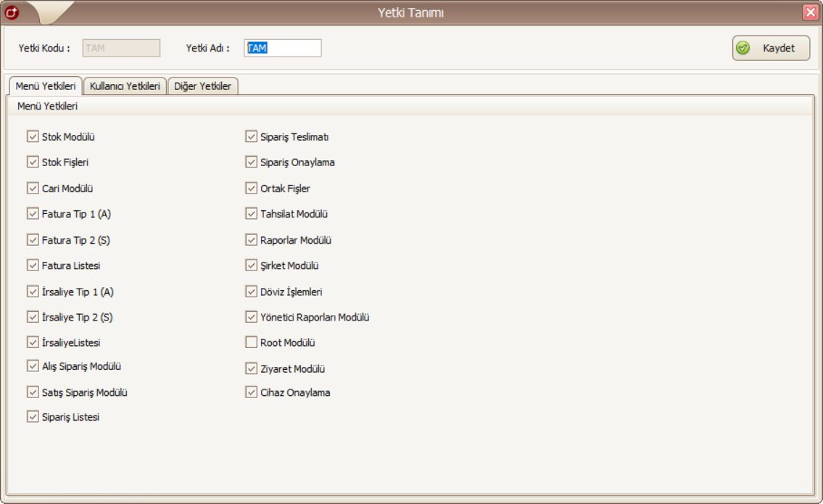Image resolution: width=823 pixels, height=504 pixels.
Task: Select the Menü Yetkileri tab
Action: click(x=46, y=86)
